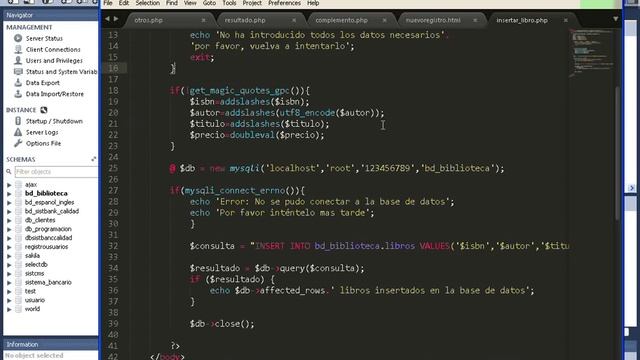Image resolution: width=640 pixels, height=360 pixels.
Task: Click the View menu
Action: (x=190, y=3)
